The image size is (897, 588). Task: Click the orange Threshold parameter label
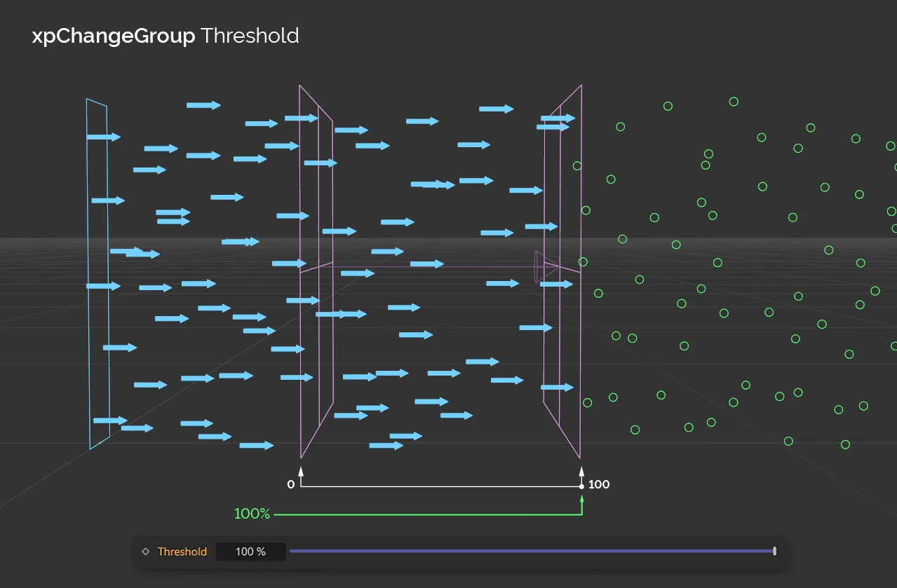tap(182, 552)
